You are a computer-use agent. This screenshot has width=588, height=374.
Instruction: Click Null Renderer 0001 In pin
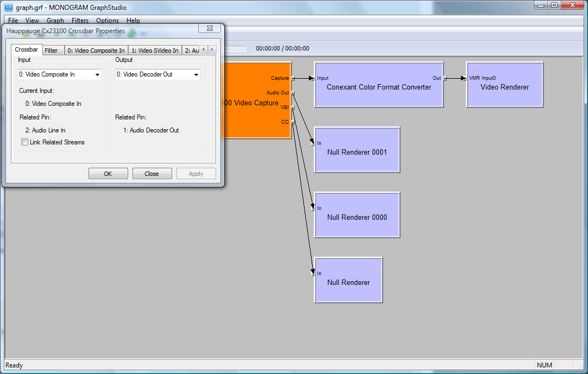point(313,143)
